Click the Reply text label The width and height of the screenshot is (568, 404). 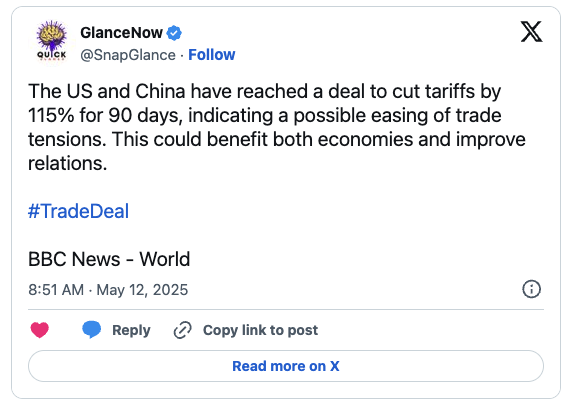pos(131,330)
